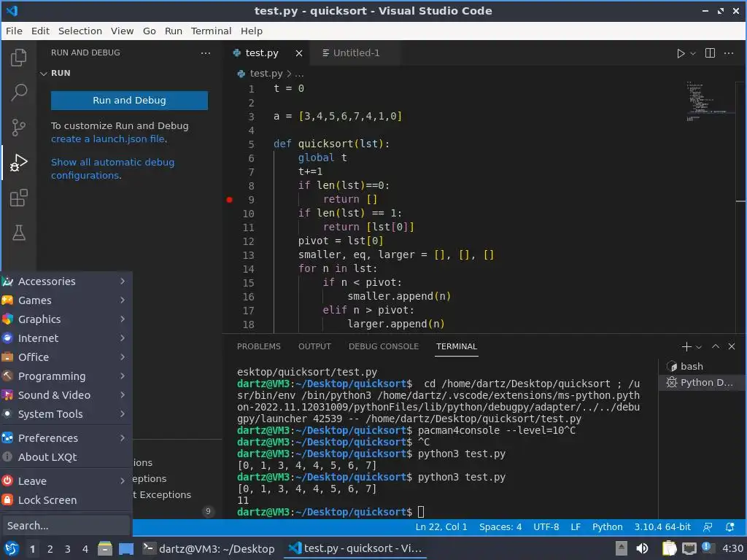Change encoding via UTF-8 status item

(546, 527)
